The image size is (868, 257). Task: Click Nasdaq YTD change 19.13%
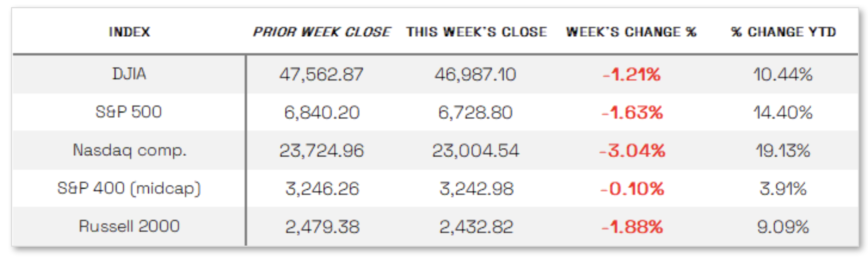tap(783, 150)
